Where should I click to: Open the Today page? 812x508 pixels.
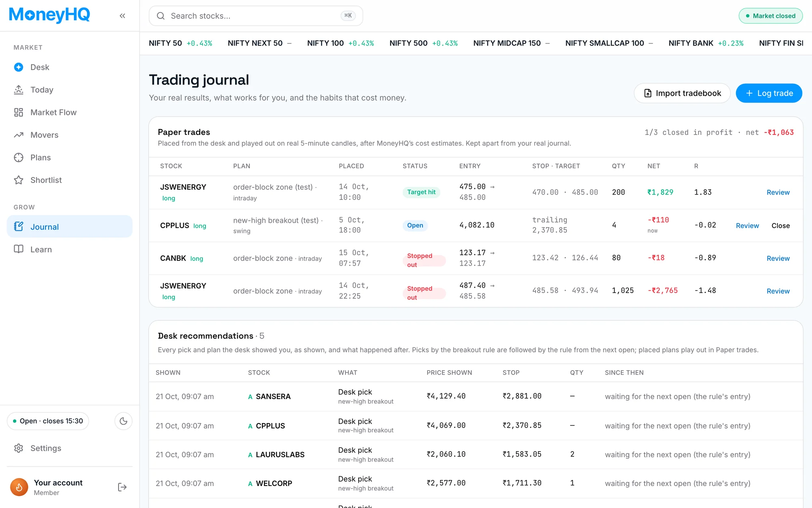pyautogui.click(x=70, y=90)
